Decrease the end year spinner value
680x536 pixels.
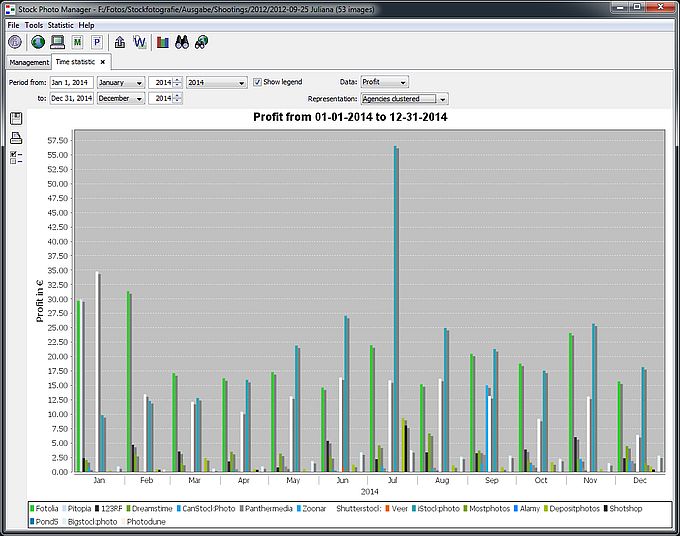click(177, 101)
